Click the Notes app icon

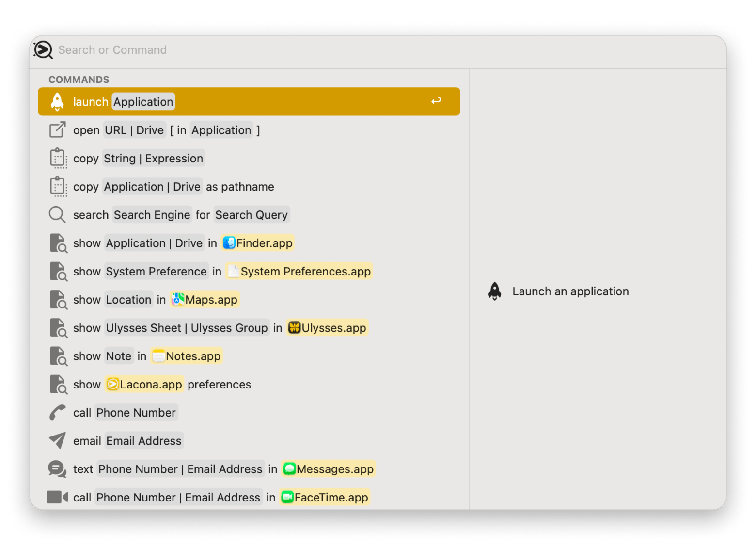pos(158,356)
